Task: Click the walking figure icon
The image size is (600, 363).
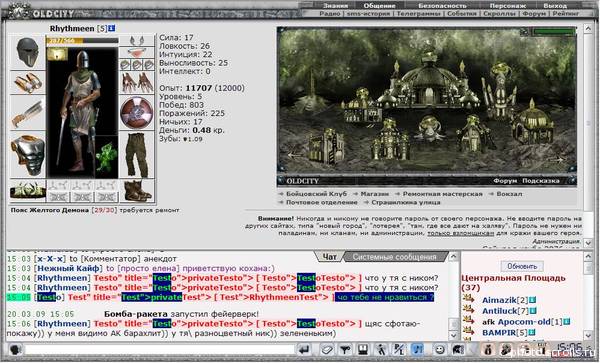Action: 381,349
